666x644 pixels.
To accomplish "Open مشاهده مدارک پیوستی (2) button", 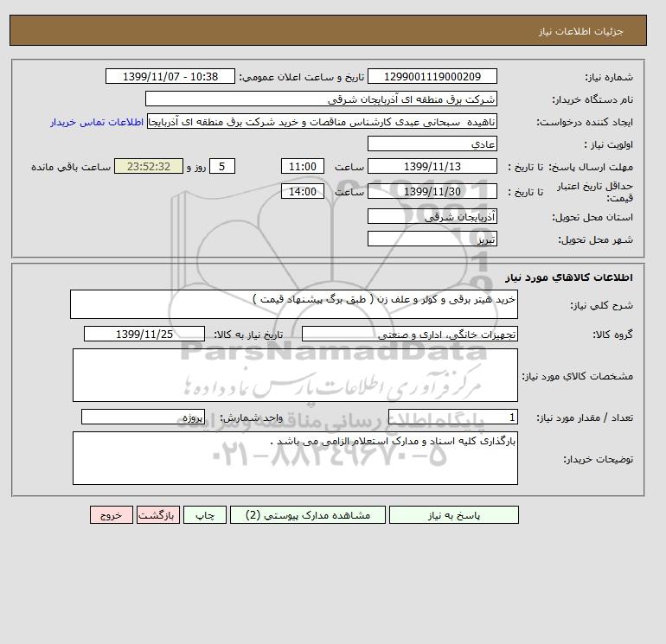I will pyautogui.click(x=308, y=515).
